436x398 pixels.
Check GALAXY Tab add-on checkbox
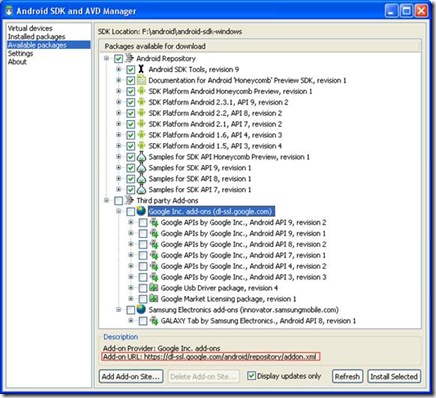click(143, 321)
